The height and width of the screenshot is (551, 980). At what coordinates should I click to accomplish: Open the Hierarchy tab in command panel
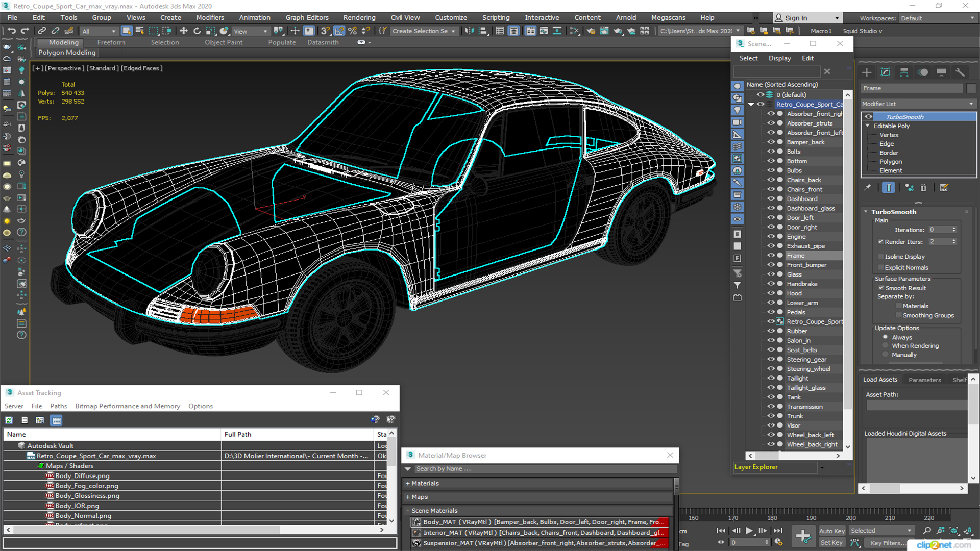(904, 72)
